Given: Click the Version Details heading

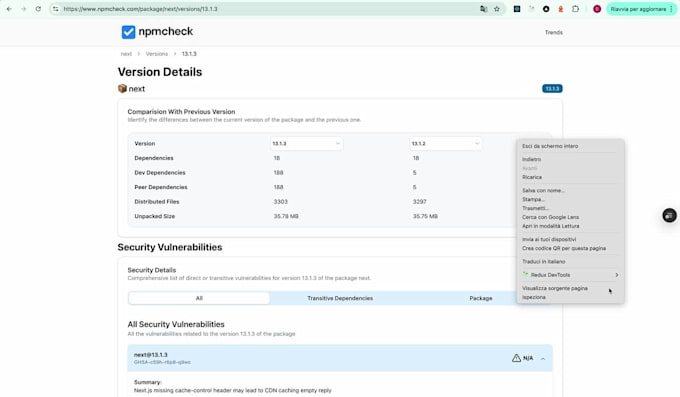Looking at the screenshot, I should 160,72.
